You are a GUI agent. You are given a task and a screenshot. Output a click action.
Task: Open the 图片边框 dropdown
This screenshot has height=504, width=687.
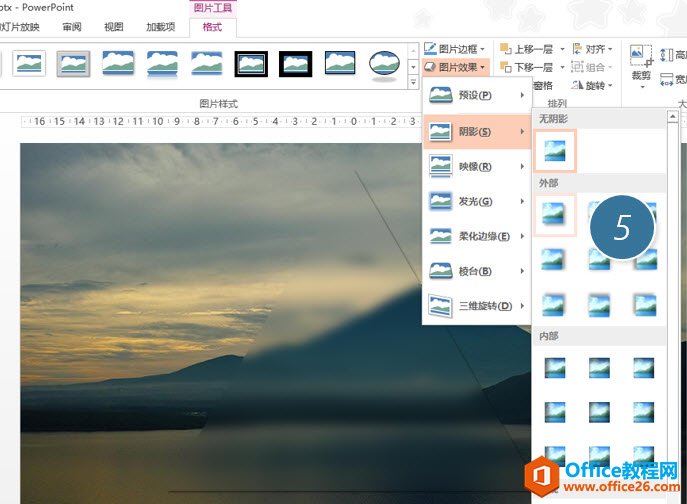click(456, 48)
